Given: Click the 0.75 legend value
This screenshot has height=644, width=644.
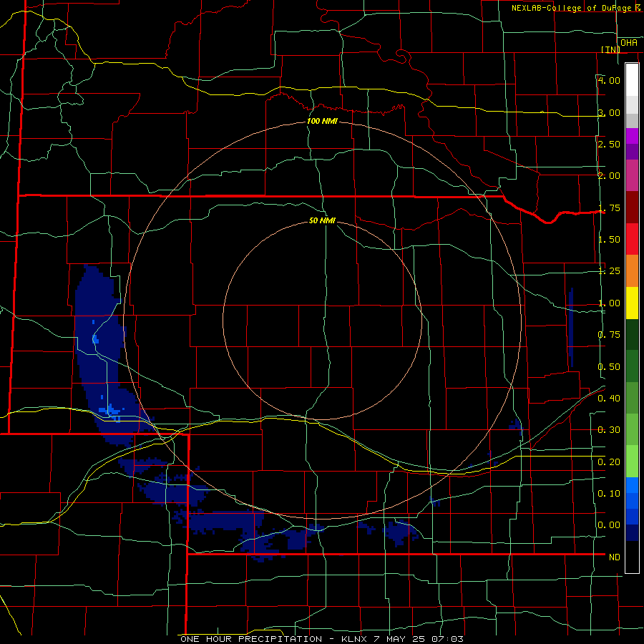Looking at the screenshot, I should click(609, 335).
